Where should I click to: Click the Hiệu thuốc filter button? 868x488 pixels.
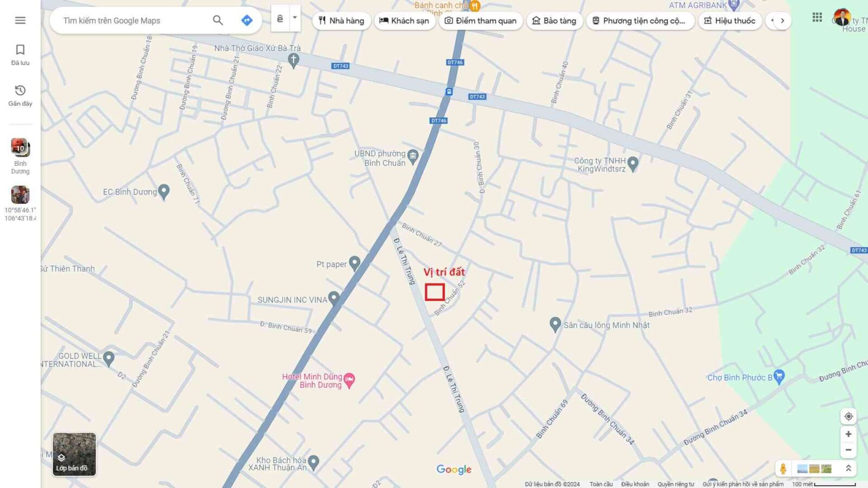(730, 21)
